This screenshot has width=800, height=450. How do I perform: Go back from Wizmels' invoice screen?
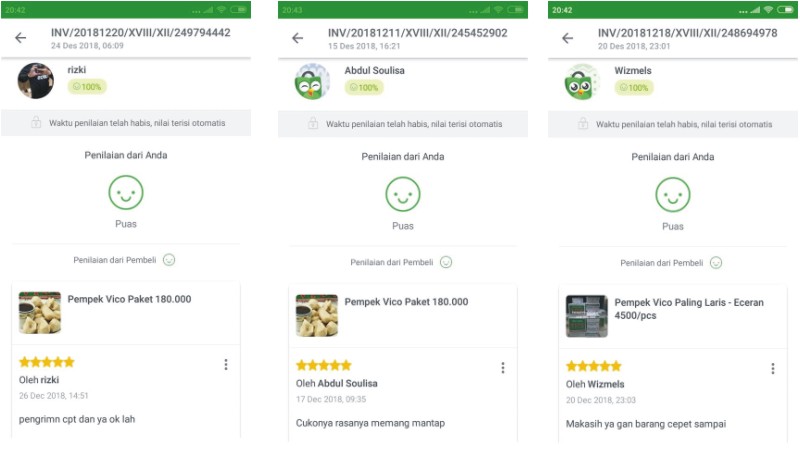[567, 38]
